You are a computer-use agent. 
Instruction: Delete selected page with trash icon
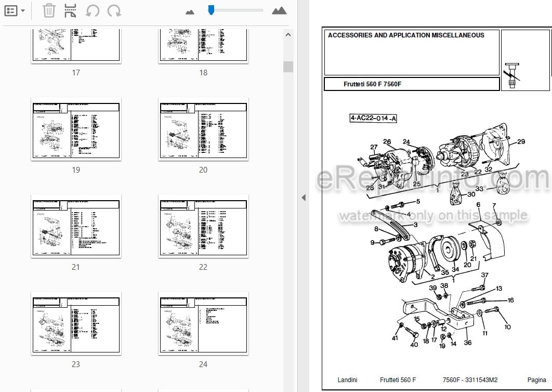pyautogui.click(x=49, y=10)
